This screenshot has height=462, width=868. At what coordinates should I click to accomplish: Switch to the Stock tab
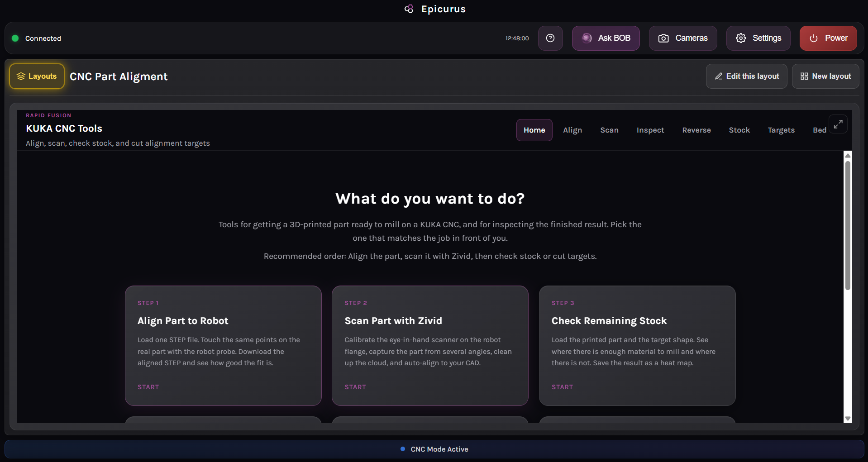739,130
